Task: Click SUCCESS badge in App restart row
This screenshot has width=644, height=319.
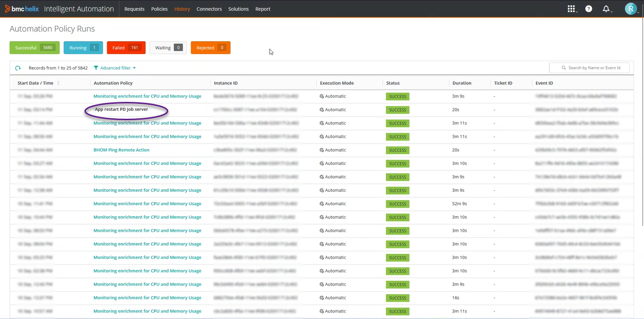Action: [x=398, y=110]
